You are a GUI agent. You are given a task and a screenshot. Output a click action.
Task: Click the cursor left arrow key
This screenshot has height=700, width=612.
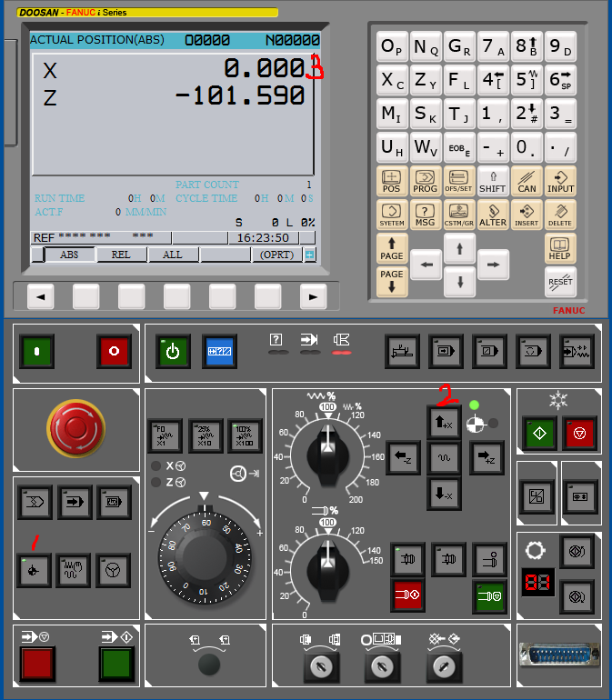[x=426, y=265]
